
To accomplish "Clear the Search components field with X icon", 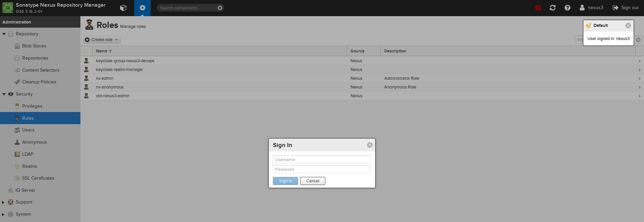I will point(220,8).
